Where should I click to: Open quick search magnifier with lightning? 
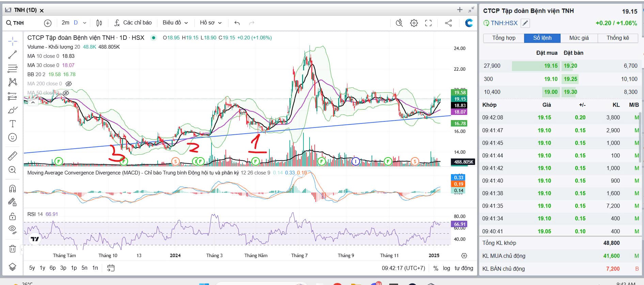point(399,23)
